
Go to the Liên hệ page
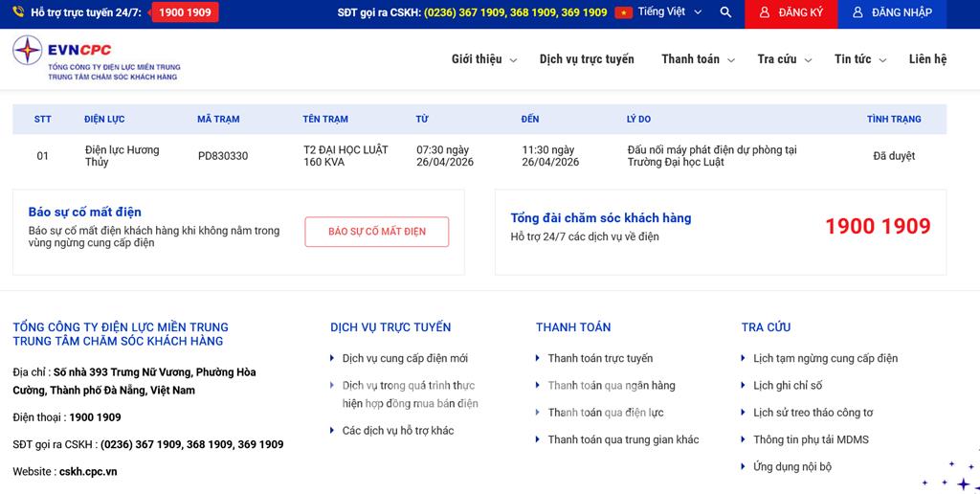[x=927, y=59]
